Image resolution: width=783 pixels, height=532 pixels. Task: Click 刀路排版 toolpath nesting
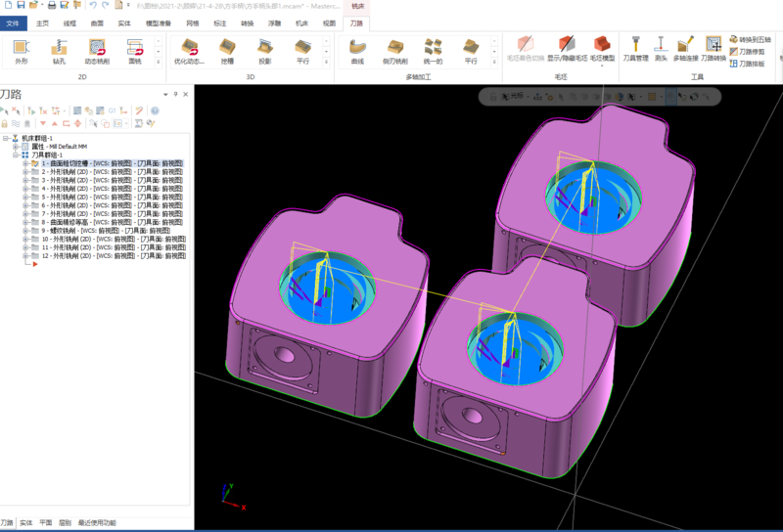[747, 64]
